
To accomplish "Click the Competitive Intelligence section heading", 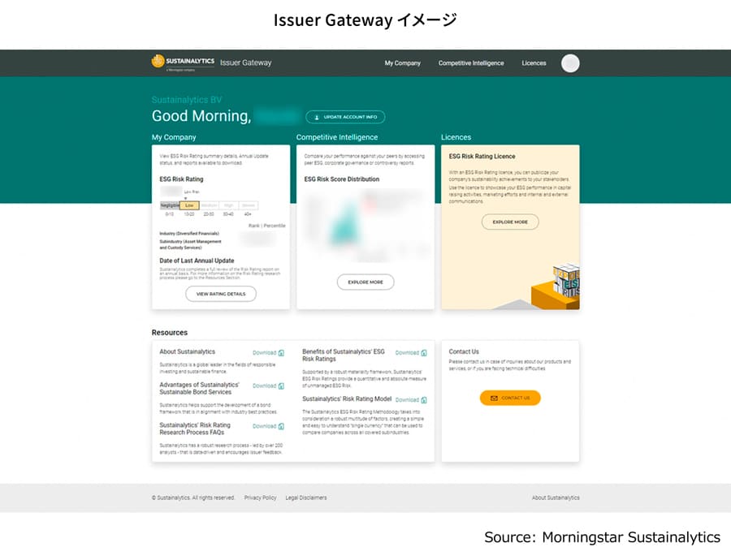I will coord(336,137).
